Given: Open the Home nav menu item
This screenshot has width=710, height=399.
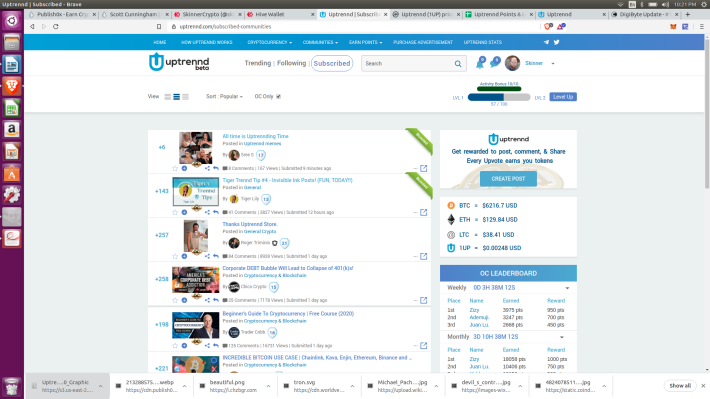Looking at the screenshot, I should (160, 42).
